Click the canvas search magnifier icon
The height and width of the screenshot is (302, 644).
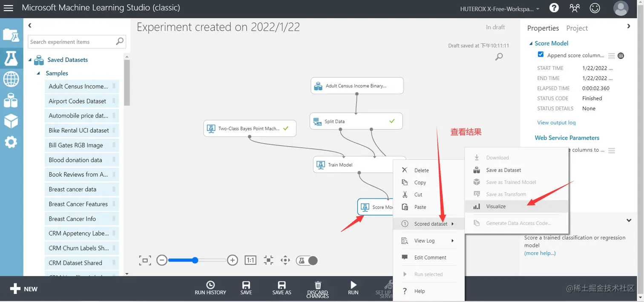pyautogui.click(x=499, y=57)
